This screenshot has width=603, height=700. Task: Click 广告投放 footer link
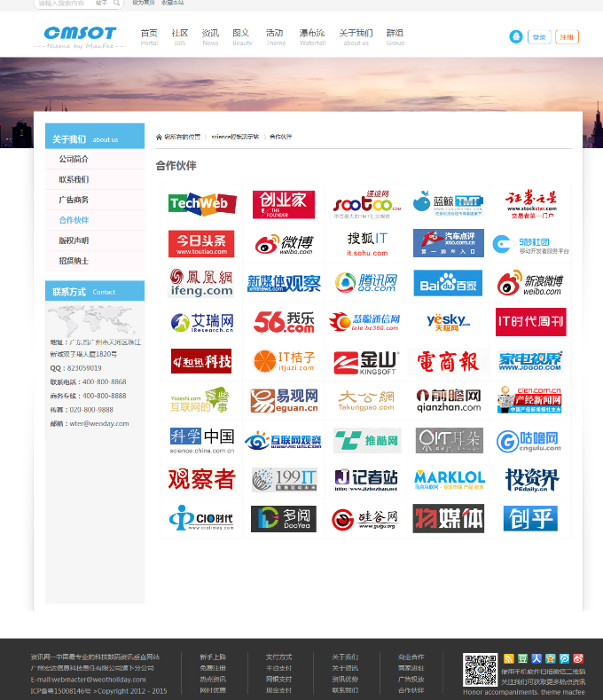pyautogui.click(x=411, y=679)
